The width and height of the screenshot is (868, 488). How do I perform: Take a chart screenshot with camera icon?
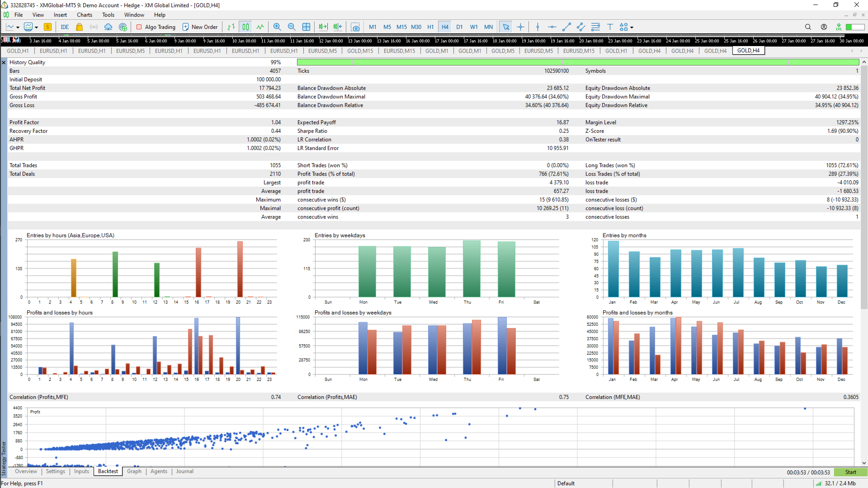coord(355,27)
